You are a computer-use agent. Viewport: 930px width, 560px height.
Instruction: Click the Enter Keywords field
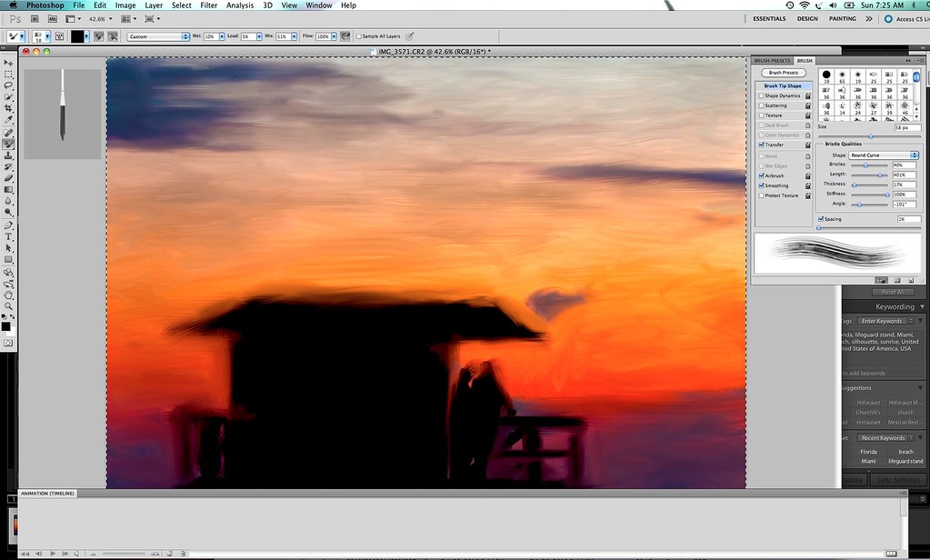coord(882,320)
